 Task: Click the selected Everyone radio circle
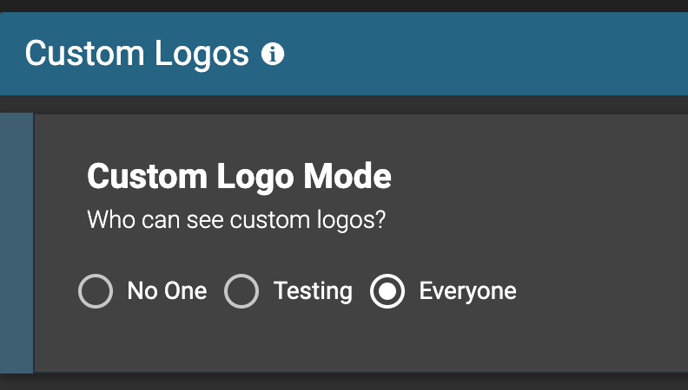[387, 291]
